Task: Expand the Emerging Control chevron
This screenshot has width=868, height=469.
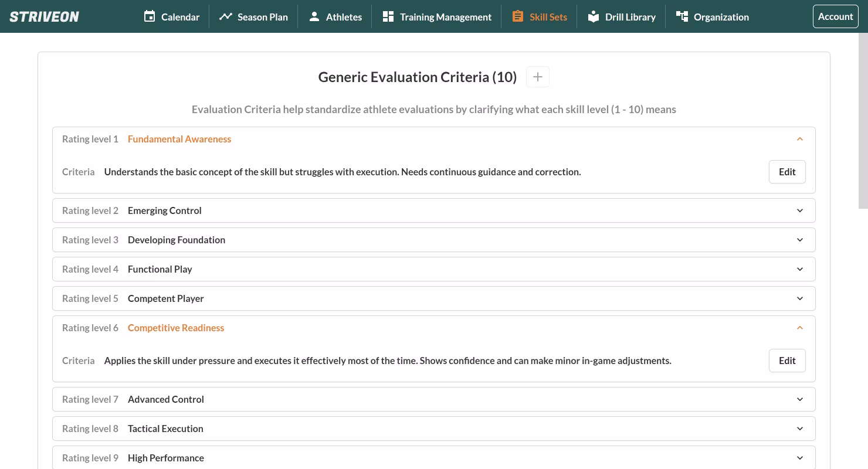Action: [x=799, y=210]
